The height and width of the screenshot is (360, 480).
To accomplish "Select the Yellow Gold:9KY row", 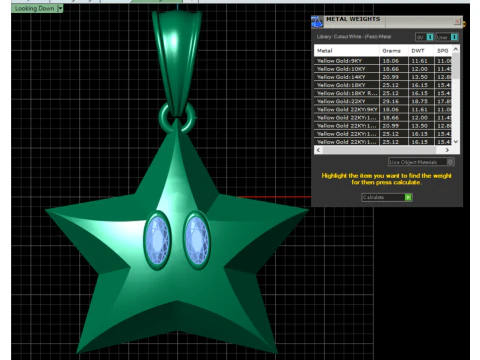I will [x=383, y=61].
